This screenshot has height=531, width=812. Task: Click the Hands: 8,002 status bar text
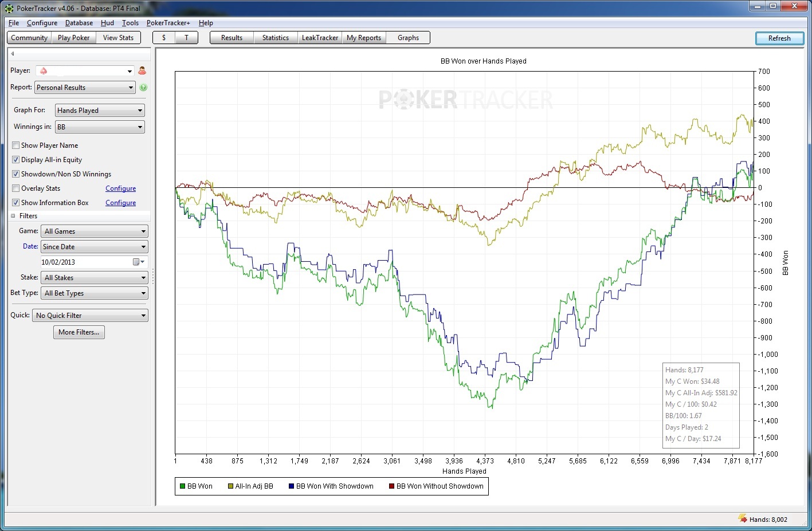pos(768,520)
